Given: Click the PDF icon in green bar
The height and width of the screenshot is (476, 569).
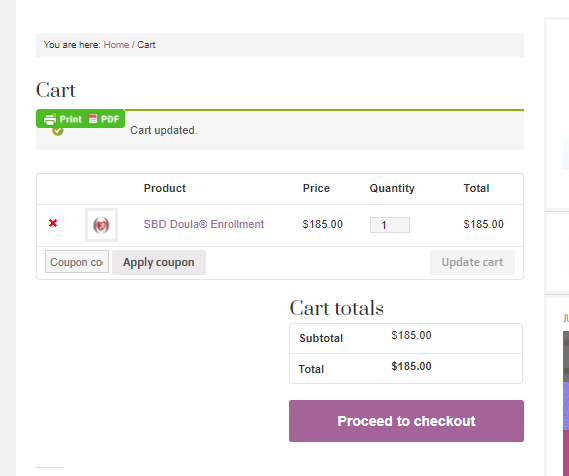Looking at the screenshot, I should (93, 119).
